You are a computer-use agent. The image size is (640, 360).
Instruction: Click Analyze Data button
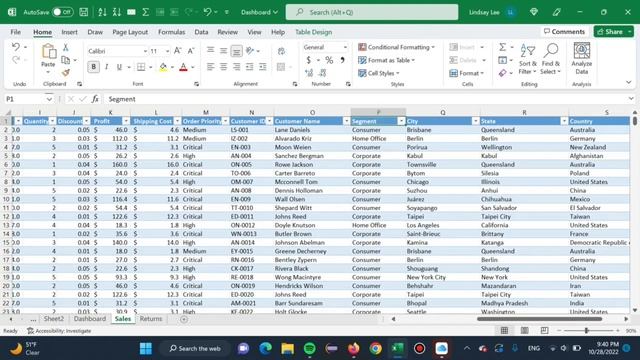[x=582, y=58]
